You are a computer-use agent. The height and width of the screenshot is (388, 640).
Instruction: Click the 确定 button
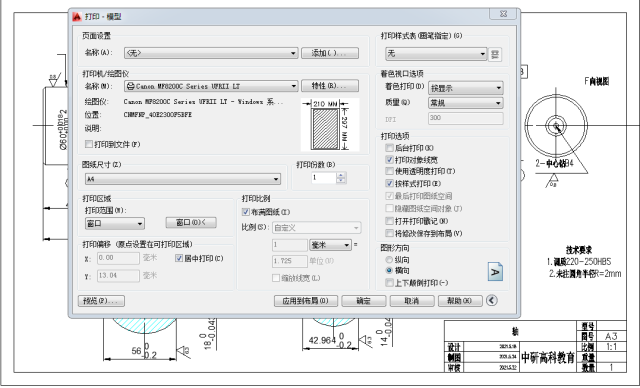pyautogui.click(x=363, y=301)
